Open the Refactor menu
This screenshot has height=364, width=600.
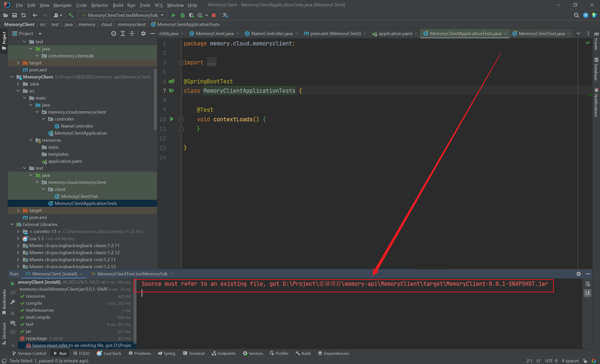(x=100, y=5)
